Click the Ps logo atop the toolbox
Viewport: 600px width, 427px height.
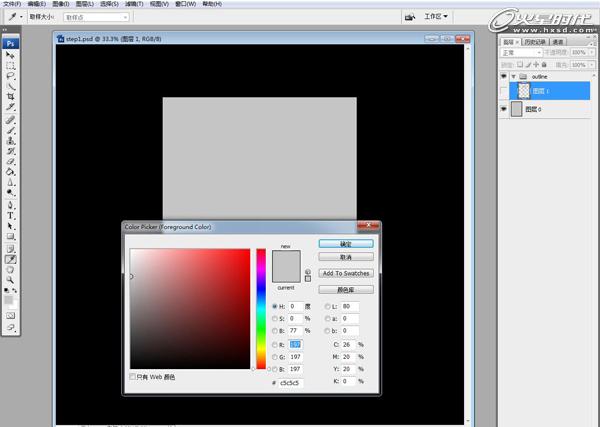pyautogui.click(x=11, y=44)
